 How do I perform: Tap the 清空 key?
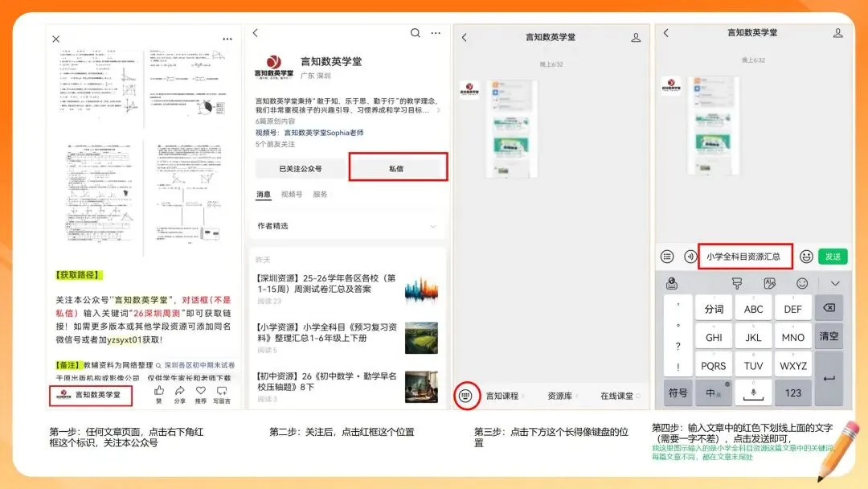click(829, 336)
